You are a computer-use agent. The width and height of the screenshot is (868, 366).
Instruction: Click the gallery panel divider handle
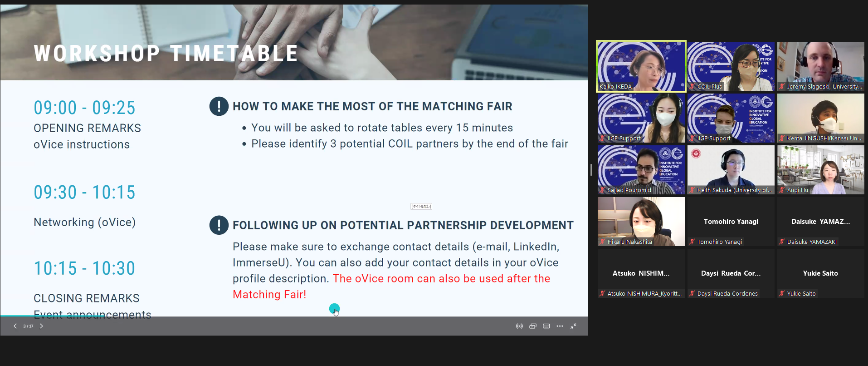(591, 170)
